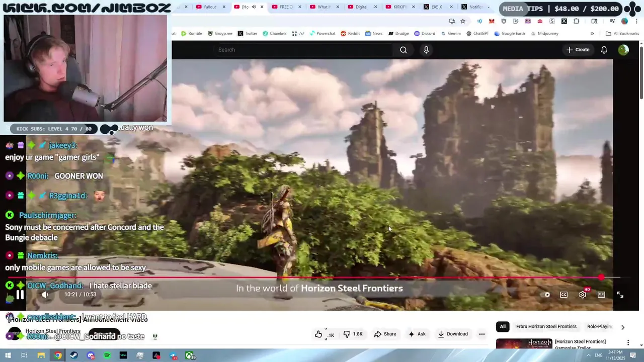The height and width of the screenshot is (362, 644).
Task: Mute the playing tab with its speaker icon
Action: pos(254,7)
